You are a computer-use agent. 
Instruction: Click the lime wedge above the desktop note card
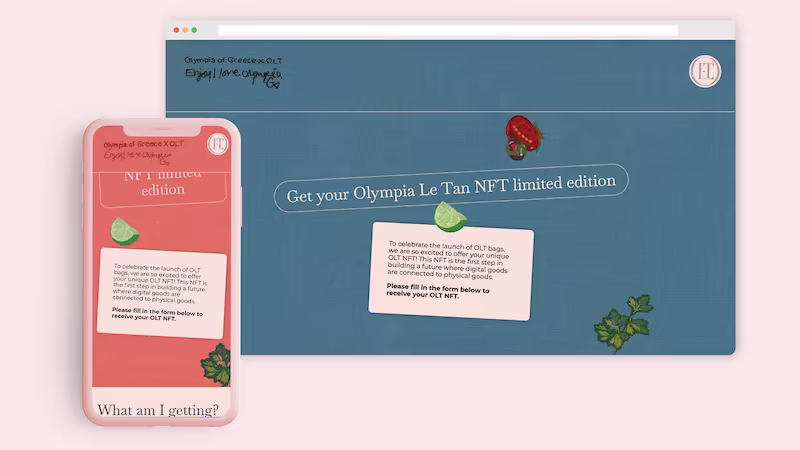tap(450, 216)
